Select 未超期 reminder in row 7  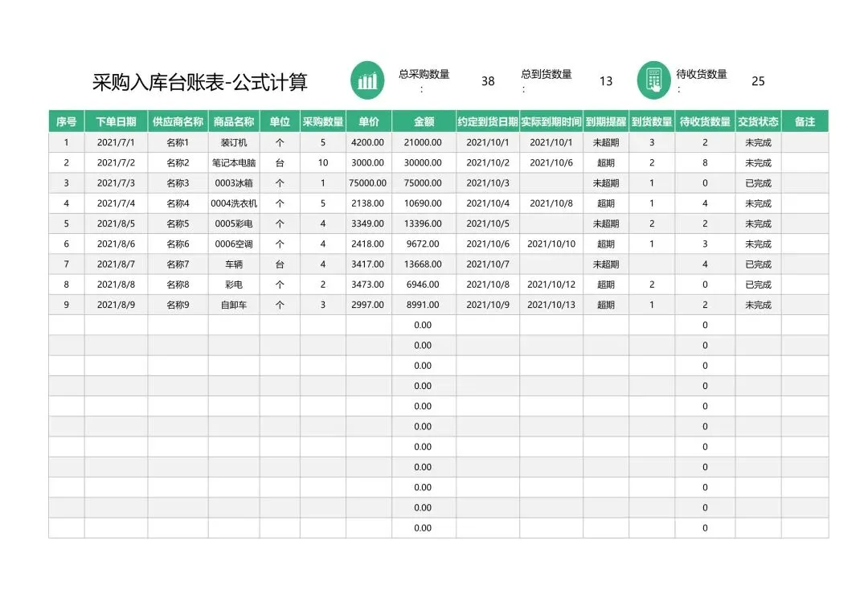606,264
